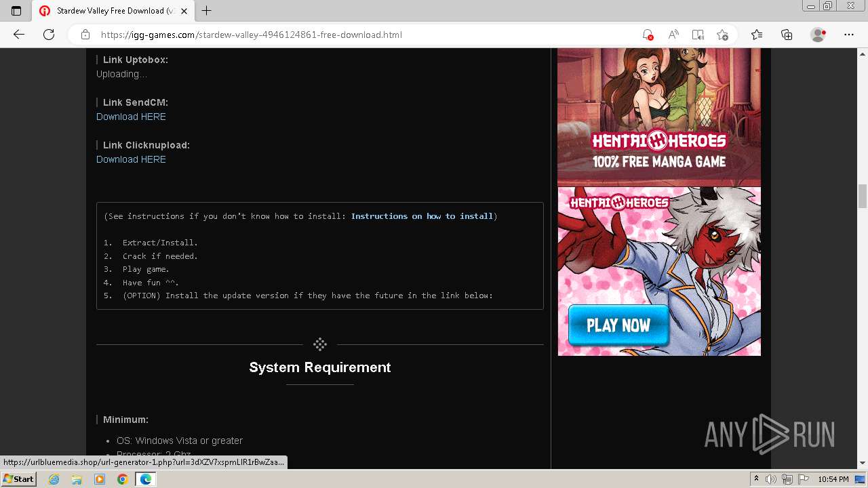Click the scrollbar up arrow
868x488 pixels.
(x=863, y=53)
